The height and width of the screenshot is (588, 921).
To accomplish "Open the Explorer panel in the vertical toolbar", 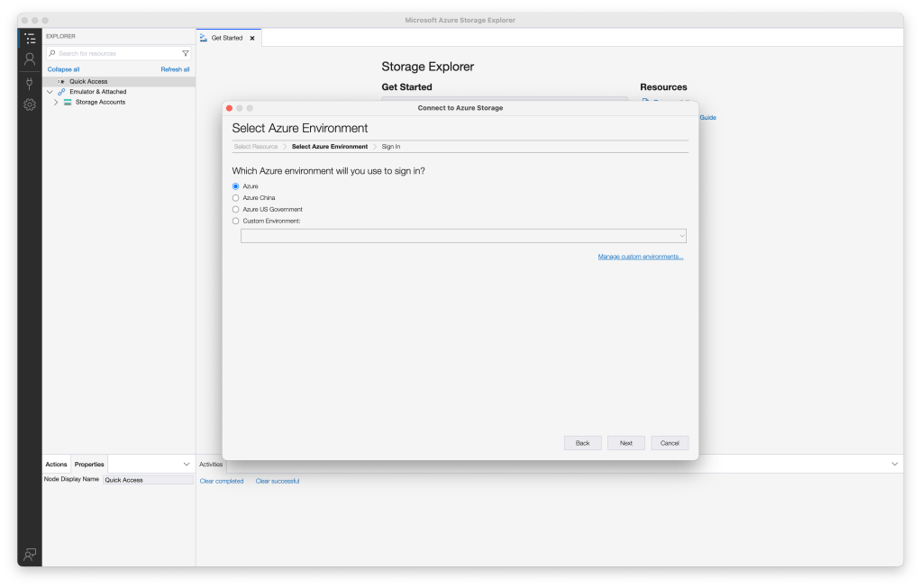I will click(30, 38).
